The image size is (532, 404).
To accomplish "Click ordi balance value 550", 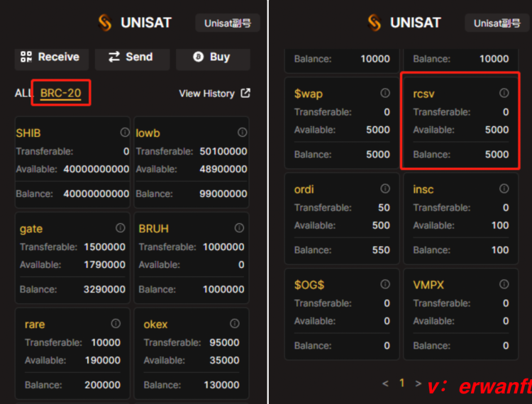I will [381, 249].
